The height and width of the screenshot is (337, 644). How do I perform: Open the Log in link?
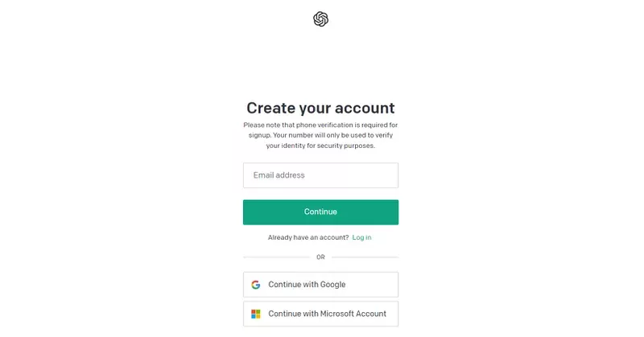361,237
